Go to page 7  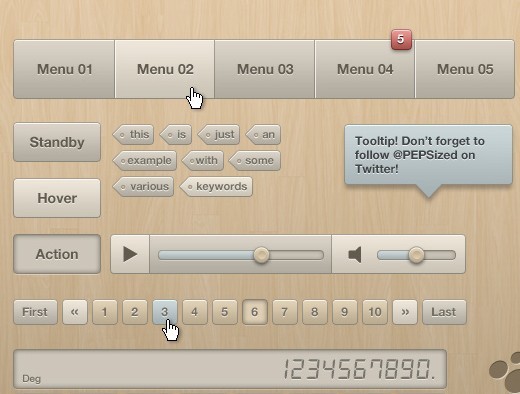[x=285, y=312]
